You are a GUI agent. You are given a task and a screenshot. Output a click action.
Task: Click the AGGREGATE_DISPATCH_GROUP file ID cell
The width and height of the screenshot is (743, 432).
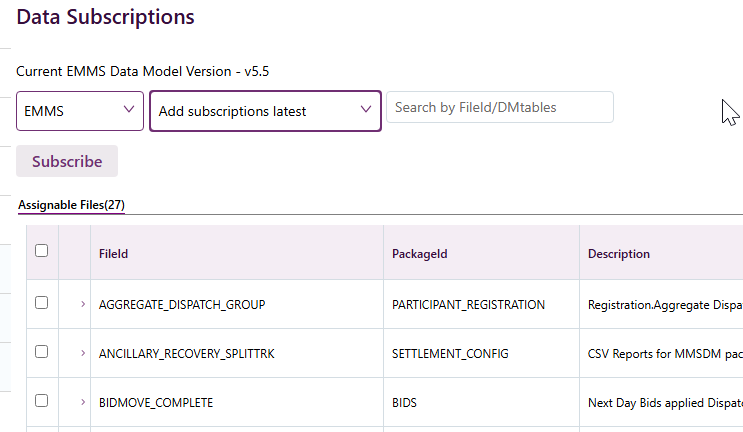tap(182, 304)
